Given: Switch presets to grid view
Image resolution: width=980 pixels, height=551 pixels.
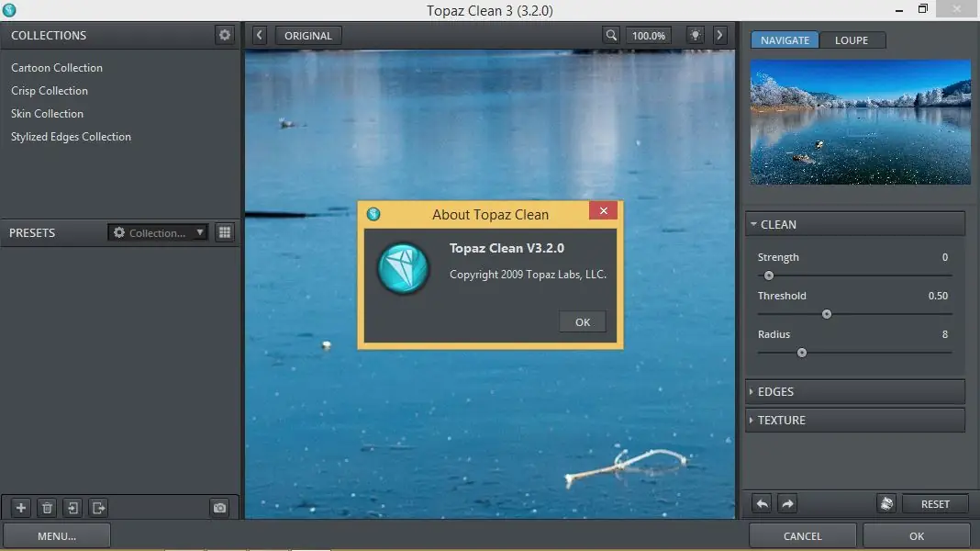Looking at the screenshot, I should pos(225,232).
